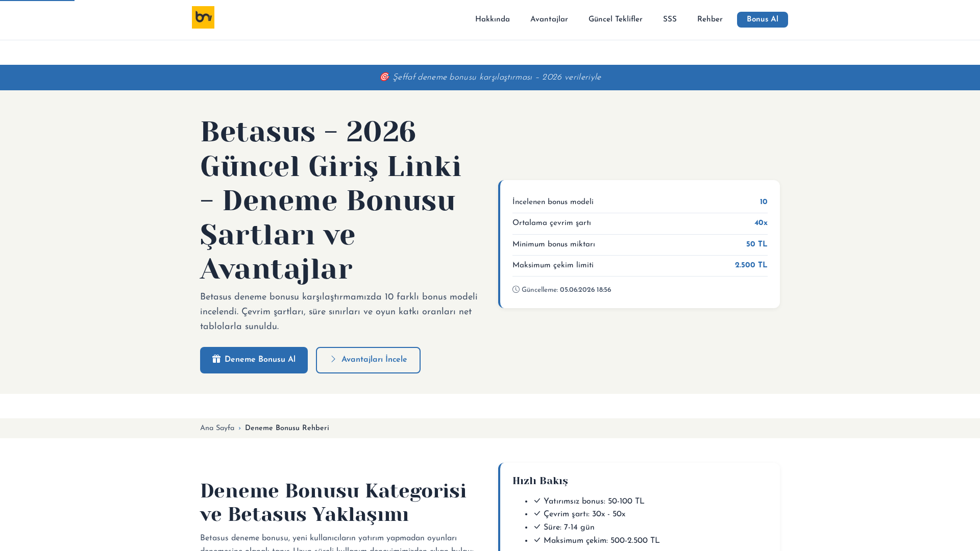The image size is (980, 551).
Task: Click the Deneme Bonusu Kategorisi heading
Action: pos(333,502)
